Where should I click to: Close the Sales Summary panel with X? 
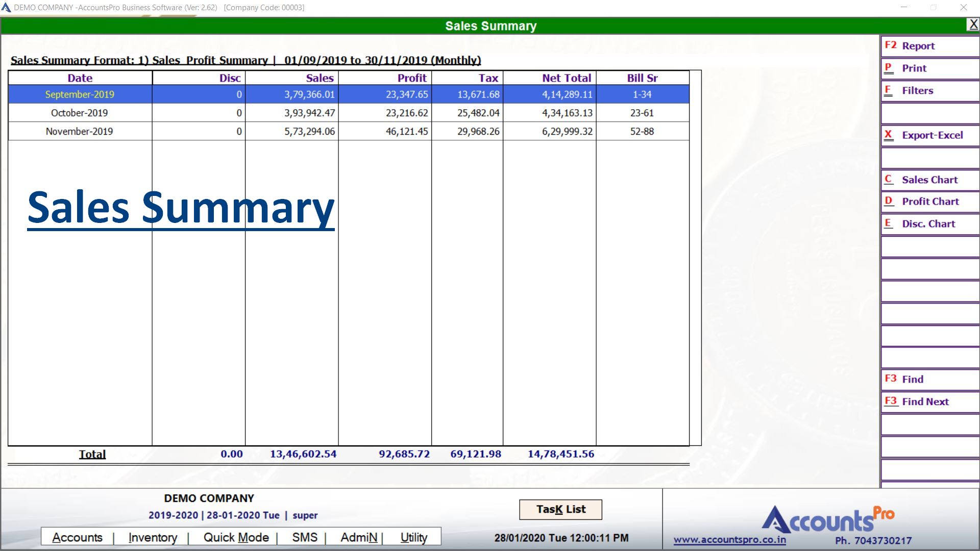[x=973, y=24]
